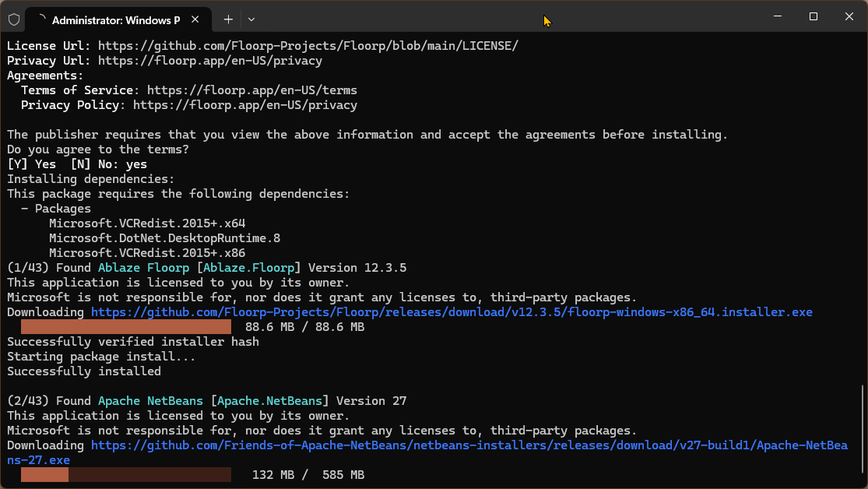Click the NetBeans 132 MB download progress bar

tap(126, 475)
